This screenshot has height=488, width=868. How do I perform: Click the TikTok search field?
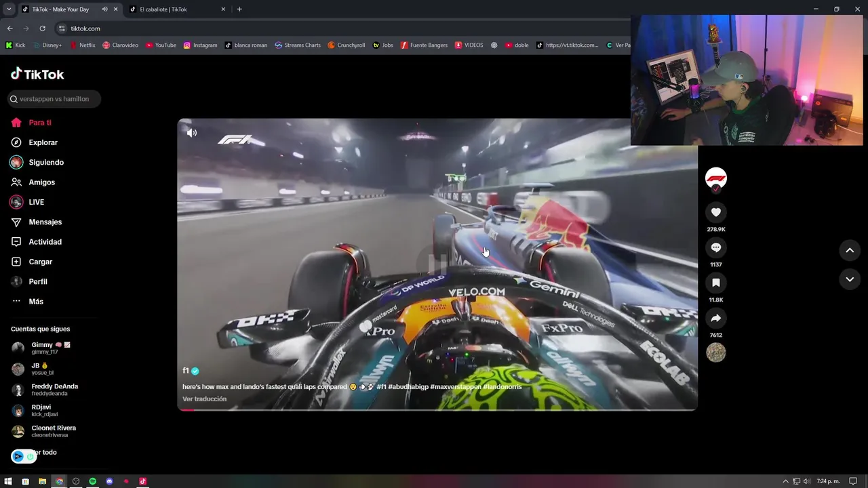tap(54, 99)
